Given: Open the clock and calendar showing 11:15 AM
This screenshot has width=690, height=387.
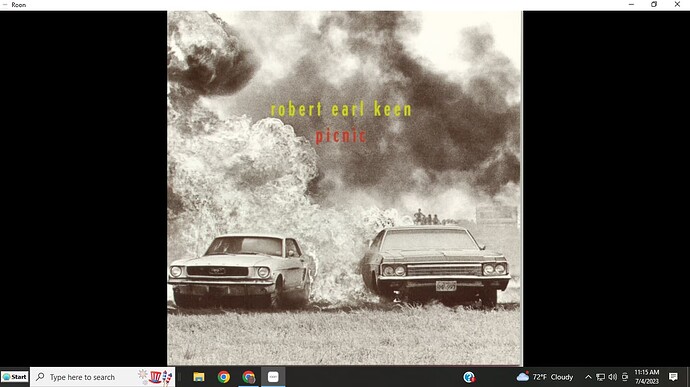Looking at the screenshot, I should tap(647, 377).
